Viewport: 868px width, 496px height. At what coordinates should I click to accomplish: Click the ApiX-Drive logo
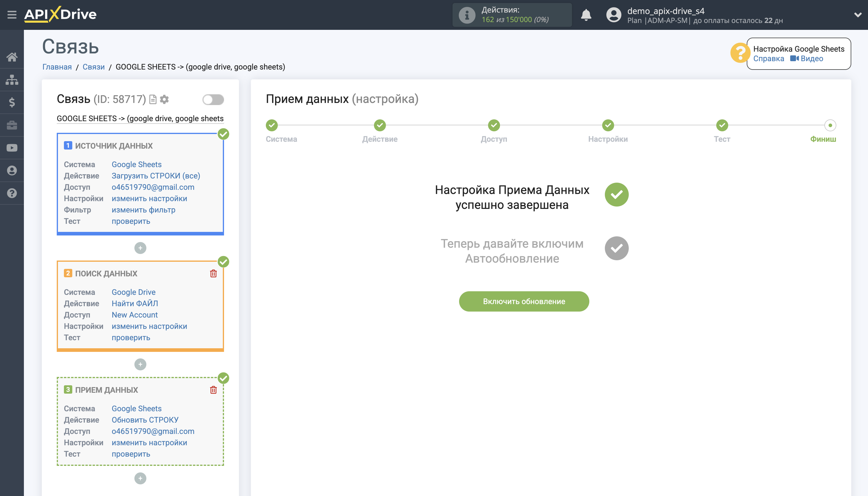60,15
